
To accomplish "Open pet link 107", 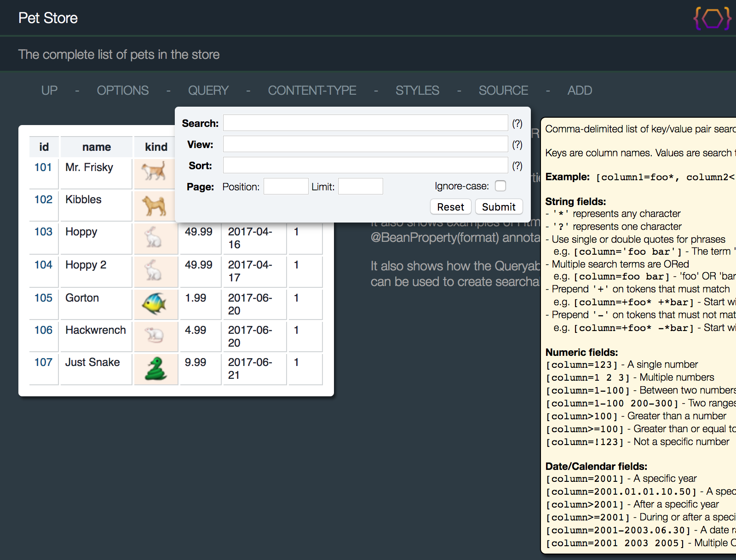I will (x=43, y=362).
